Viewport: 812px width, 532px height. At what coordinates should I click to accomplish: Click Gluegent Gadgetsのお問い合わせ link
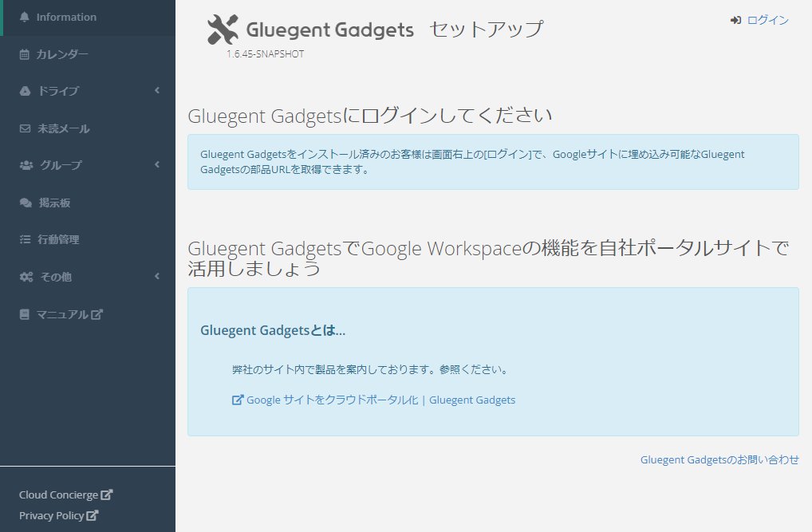[719, 459]
